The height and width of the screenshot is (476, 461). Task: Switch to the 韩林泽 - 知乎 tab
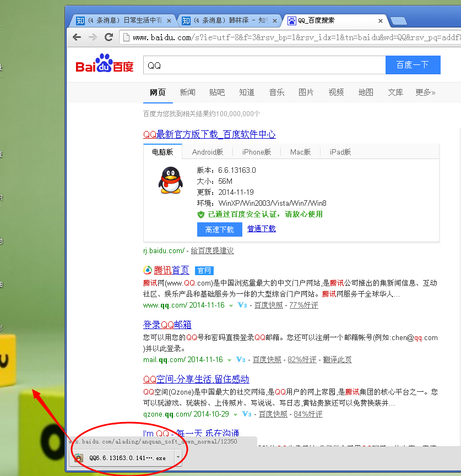(x=230, y=20)
